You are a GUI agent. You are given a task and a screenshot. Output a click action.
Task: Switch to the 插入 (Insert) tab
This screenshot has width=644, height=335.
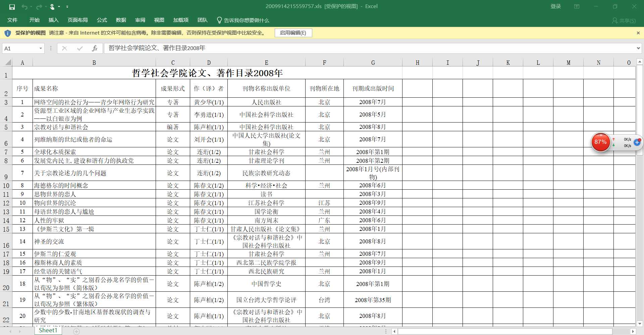[53, 20]
